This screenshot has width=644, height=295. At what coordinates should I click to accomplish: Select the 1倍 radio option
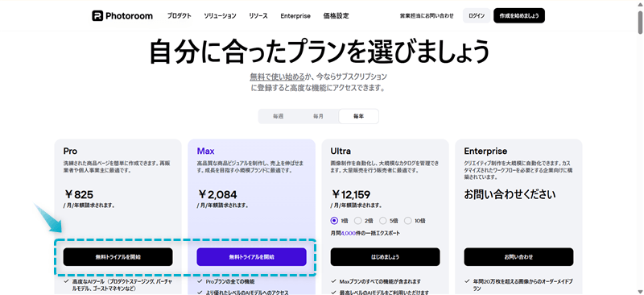(334, 221)
